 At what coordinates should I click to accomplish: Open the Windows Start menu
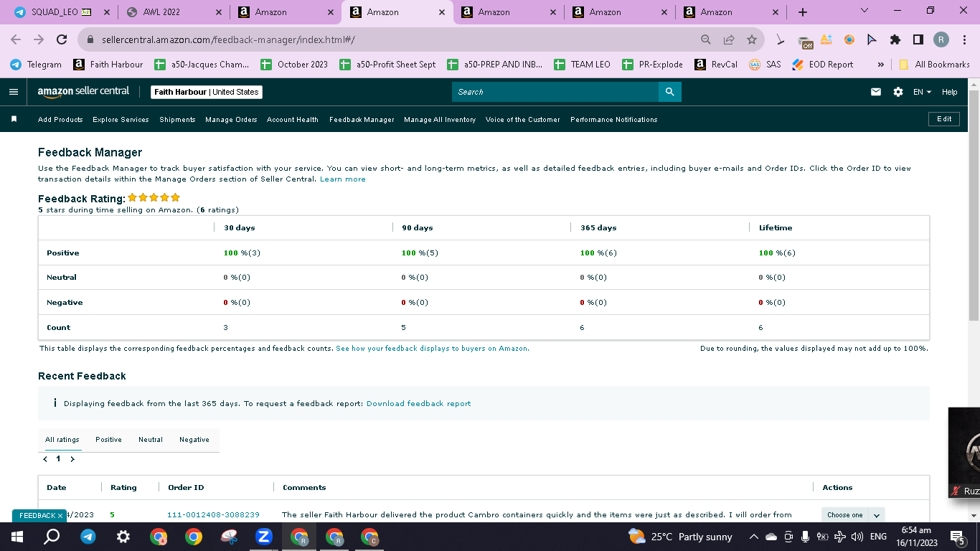(x=17, y=537)
